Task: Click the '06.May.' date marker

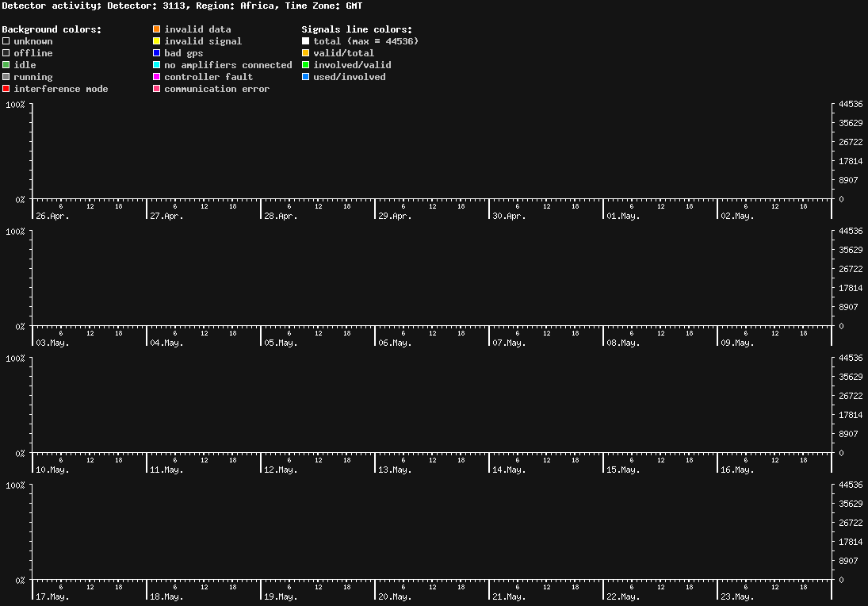Action: (x=396, y=343)
